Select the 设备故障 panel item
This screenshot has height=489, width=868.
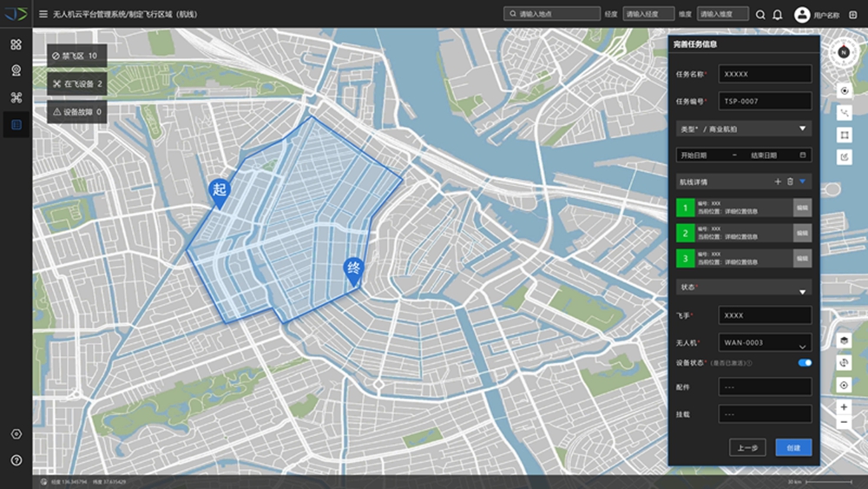pyautogui.click(x=76, y=112)
